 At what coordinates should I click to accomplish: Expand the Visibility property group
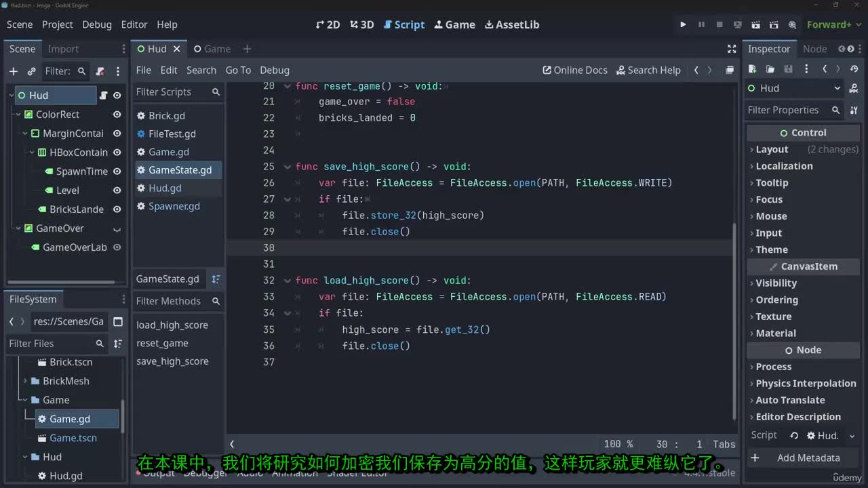[x=776, y=283]
